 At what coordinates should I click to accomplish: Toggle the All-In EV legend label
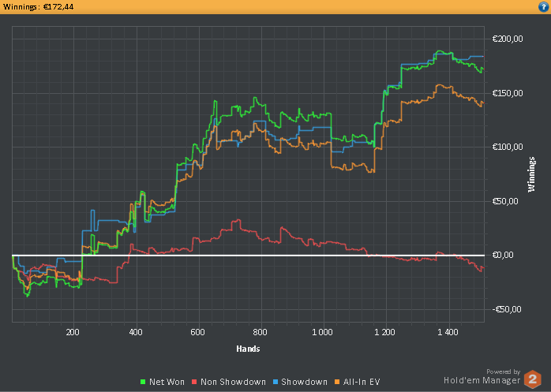[x=362, y=383]
